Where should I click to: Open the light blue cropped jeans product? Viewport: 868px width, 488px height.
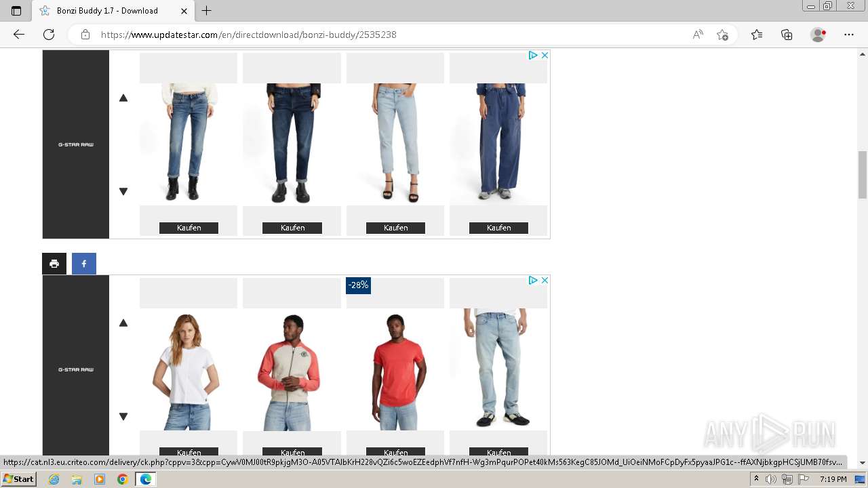(395, 143)
